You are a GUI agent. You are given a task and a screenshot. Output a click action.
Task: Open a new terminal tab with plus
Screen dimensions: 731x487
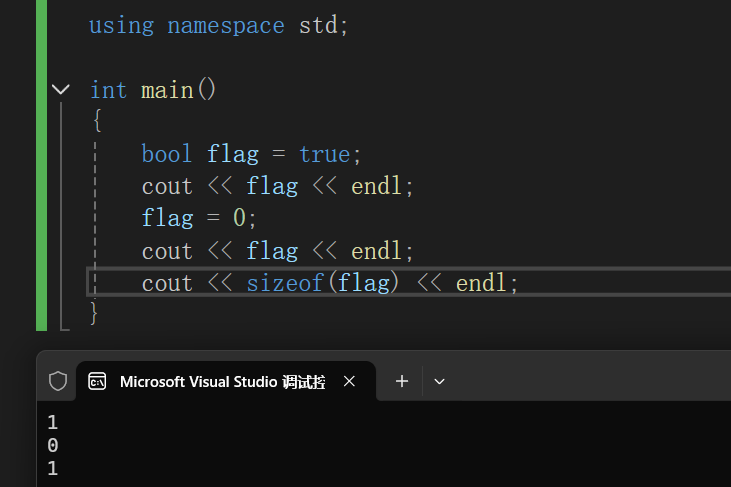pyautogui.click(x=402, y=382)
